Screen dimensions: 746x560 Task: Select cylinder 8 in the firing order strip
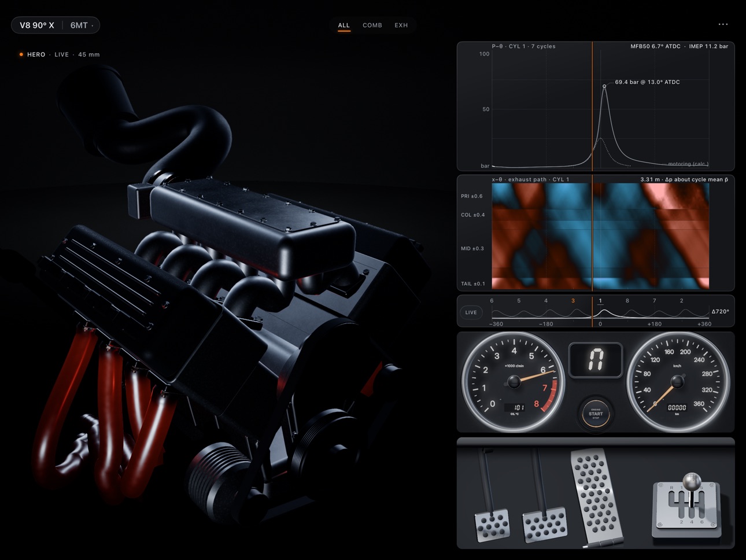pyautogui.click(x=627, y=301)
